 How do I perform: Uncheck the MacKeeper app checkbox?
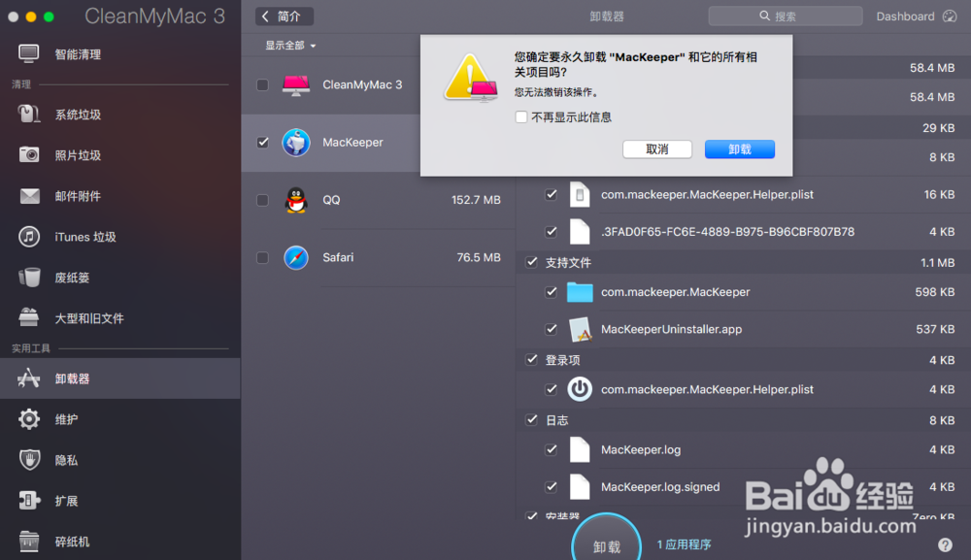click(262, 143)
